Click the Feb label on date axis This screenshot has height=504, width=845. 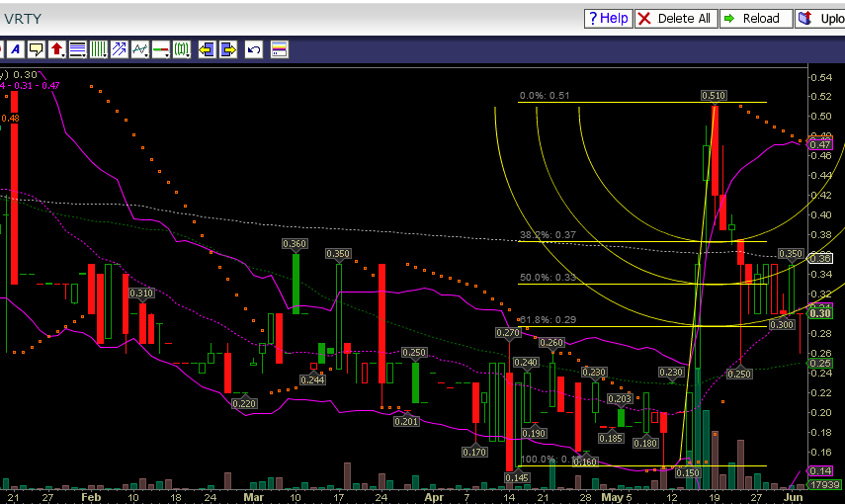click(x=91, y=497)
